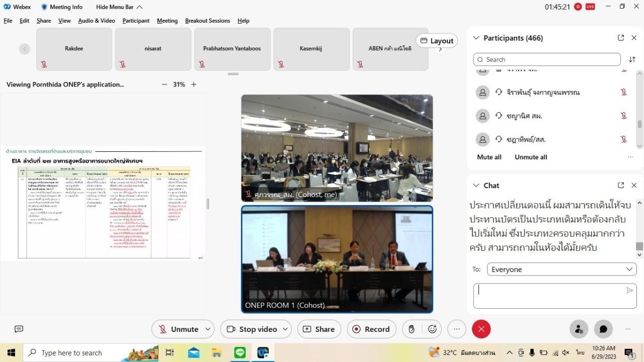The image size is (644, 362).
Task: Collapse the Participants panel chevron
Action: pos(476,38)
